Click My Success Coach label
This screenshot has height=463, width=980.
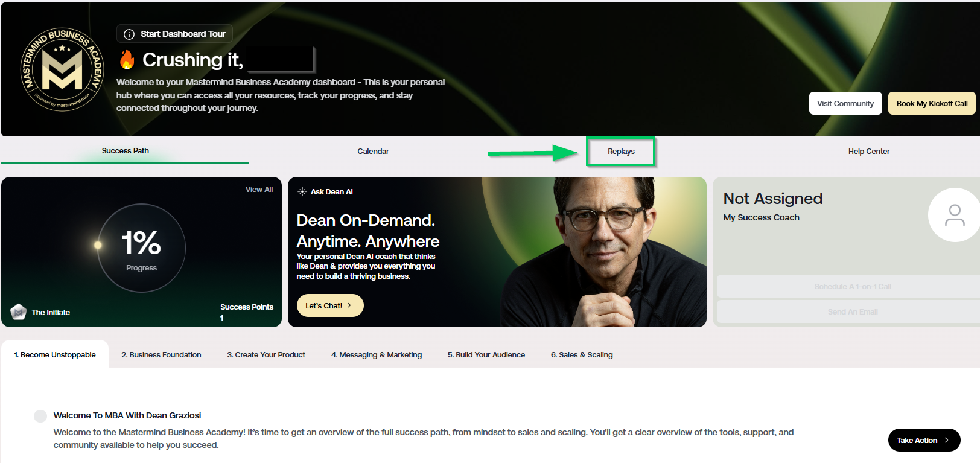tap(761, 217)
